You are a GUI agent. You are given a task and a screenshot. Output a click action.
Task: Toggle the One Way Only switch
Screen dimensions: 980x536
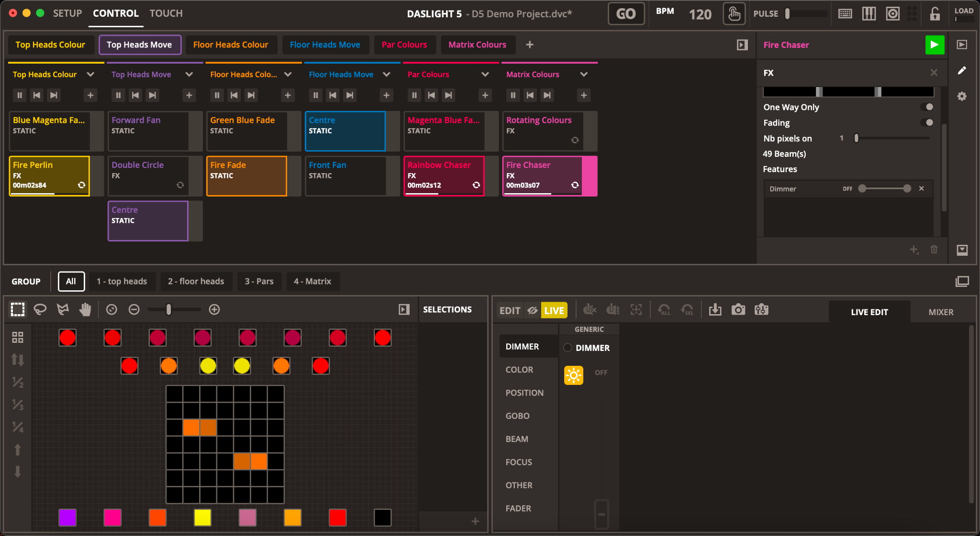[x=927, y=107]
